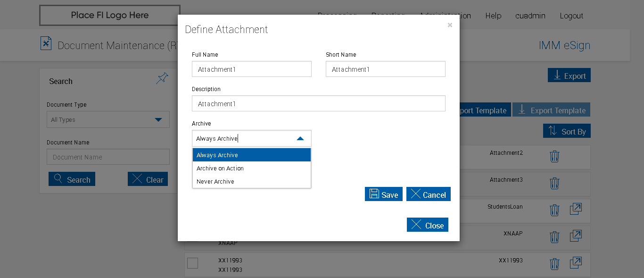Expand the Document Type dropdown

158,120
